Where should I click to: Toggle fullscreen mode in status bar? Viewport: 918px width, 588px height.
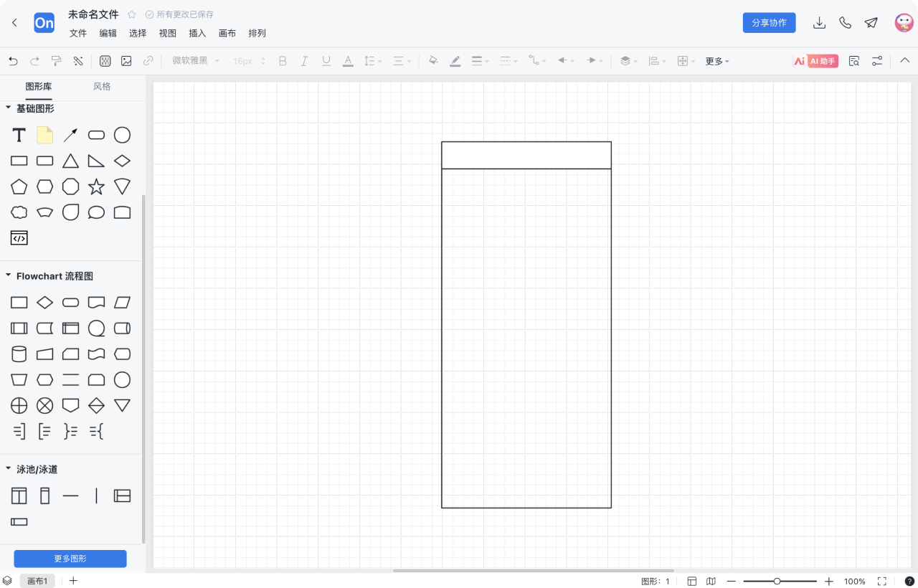pos(882,582)
